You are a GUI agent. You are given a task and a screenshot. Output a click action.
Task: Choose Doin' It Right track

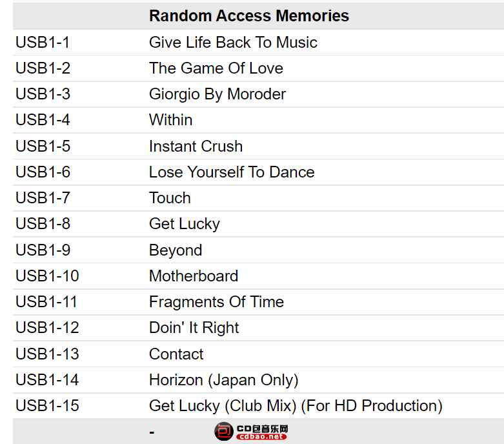194,328
